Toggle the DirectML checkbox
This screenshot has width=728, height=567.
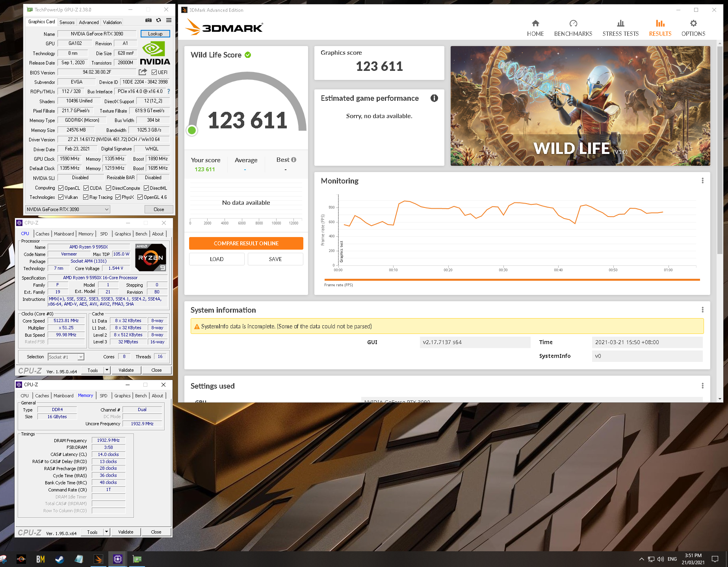pos(146,188)
